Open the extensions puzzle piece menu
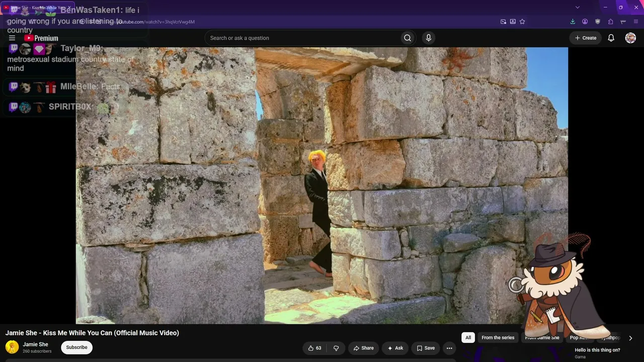Image resolution: width=644 pixels, height=362 pixels. 610,22
